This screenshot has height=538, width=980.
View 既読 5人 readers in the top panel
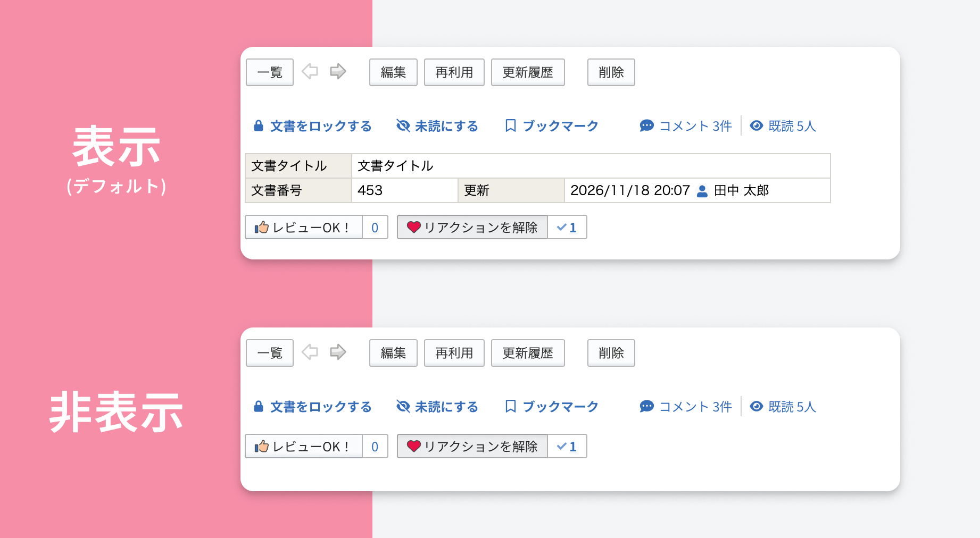click(x=783, y=126)
